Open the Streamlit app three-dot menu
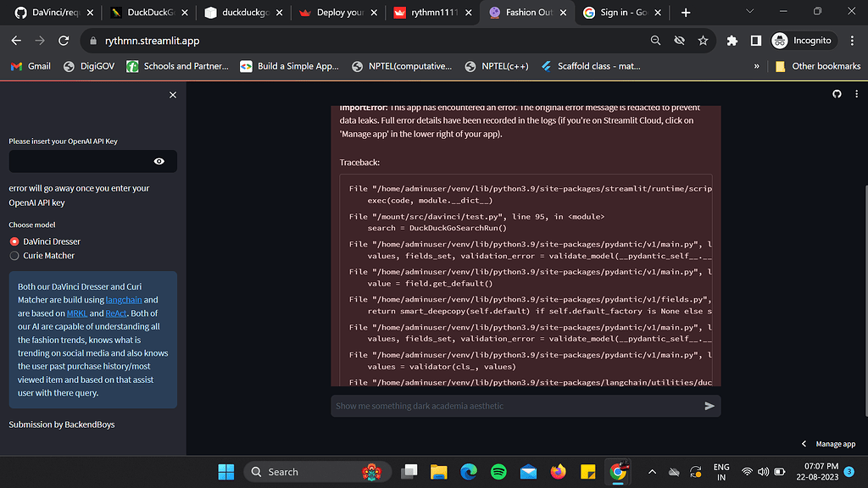The image size is (868, 488). pyautogui.click(x=858, y=94)
